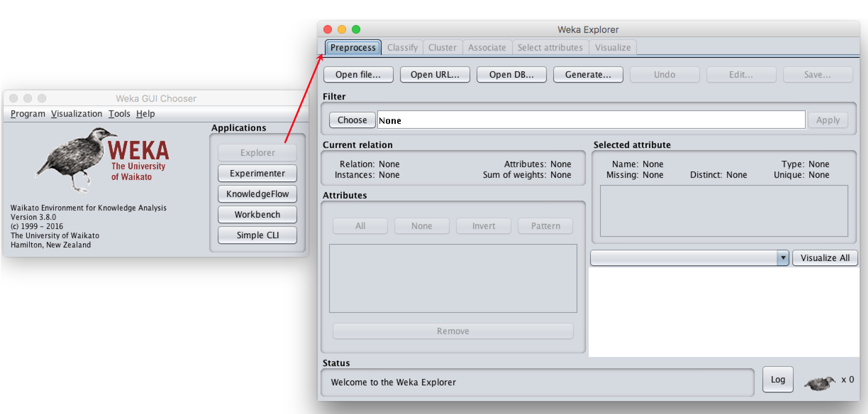Click the Open file... button
Image resolution: width=868 pixels, height=414 pixels.
[358, 75]
